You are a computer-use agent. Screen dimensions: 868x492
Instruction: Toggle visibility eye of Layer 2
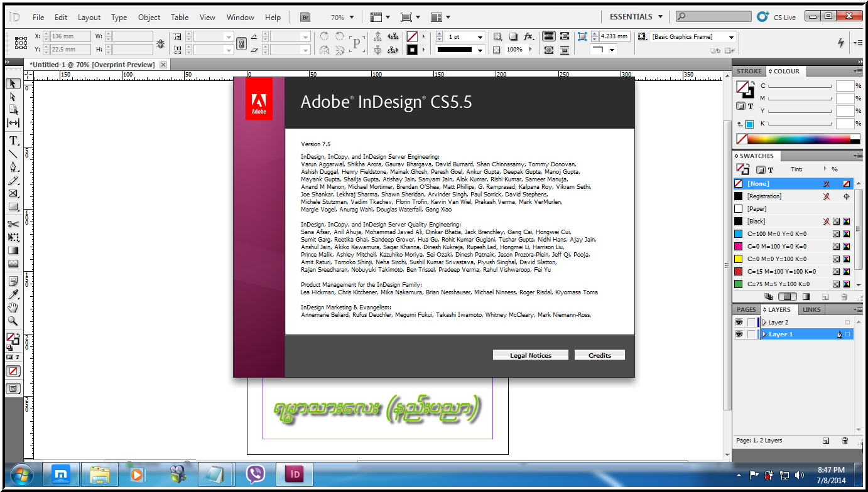739,322
